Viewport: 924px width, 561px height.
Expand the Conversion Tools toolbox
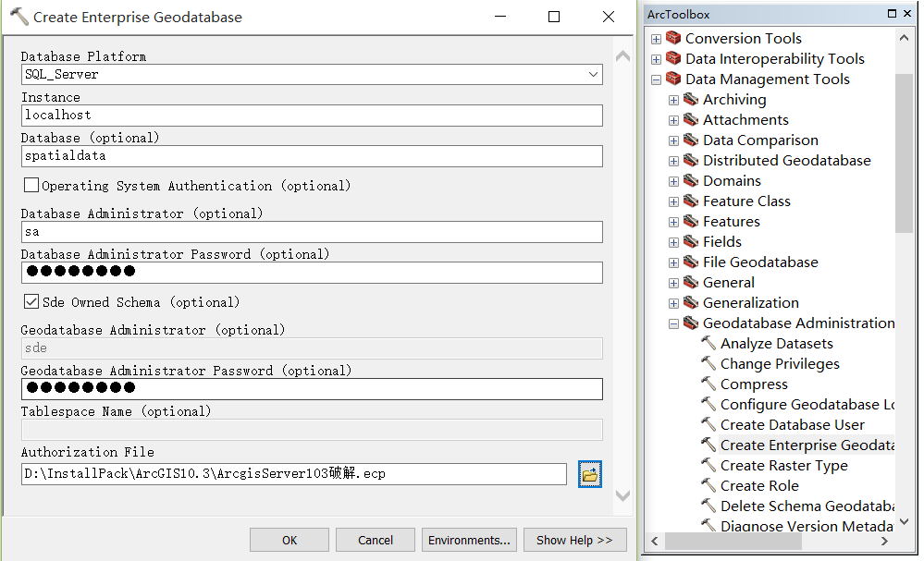coord(656,39)
